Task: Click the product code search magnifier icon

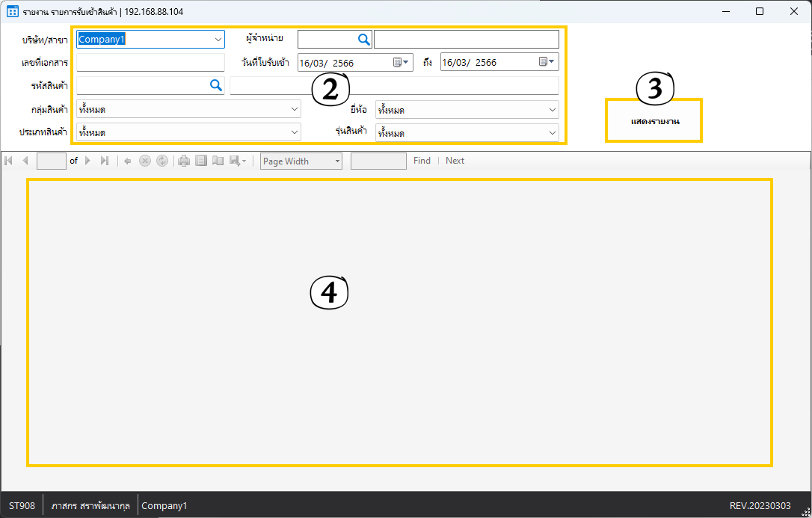Action: (215, 86)
